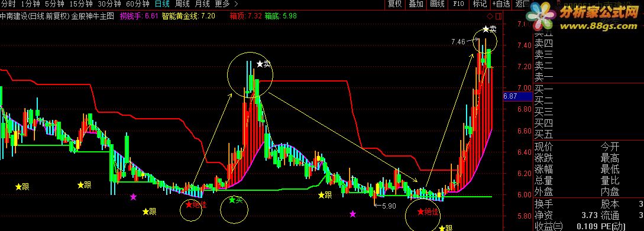
Task: Select the 60分钟 period tab
Action: click(x=138, y=4)
